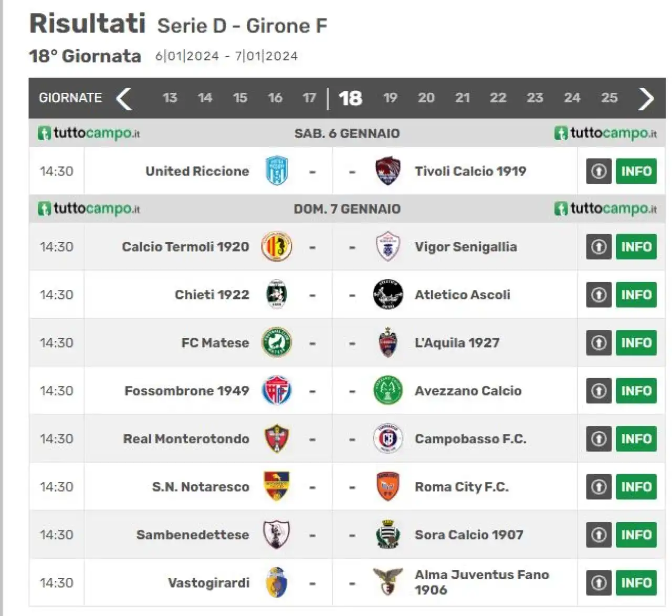Jump to giornata 25
Viewport: 672px width, 616px height.
click(609, 98)
